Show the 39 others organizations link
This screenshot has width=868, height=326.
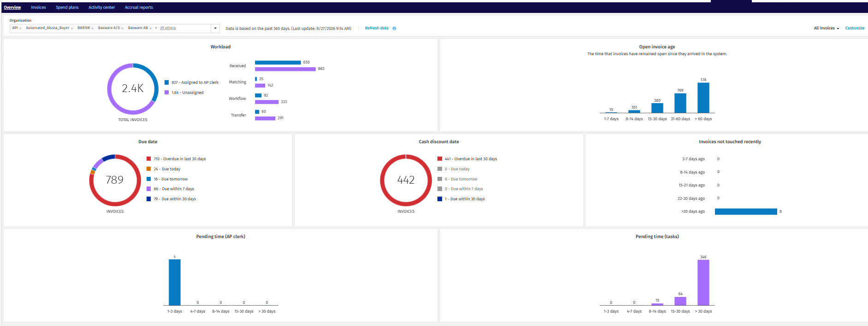(x=168, y=28)
